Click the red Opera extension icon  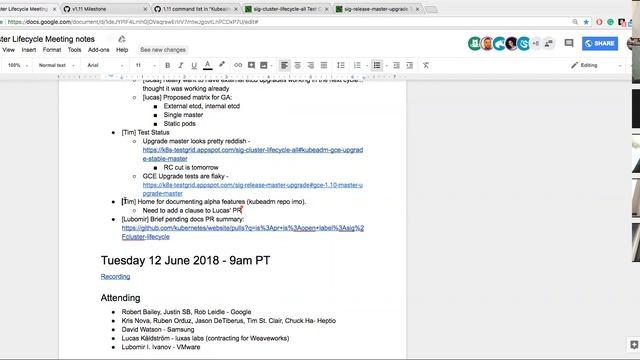coord(599,22)
